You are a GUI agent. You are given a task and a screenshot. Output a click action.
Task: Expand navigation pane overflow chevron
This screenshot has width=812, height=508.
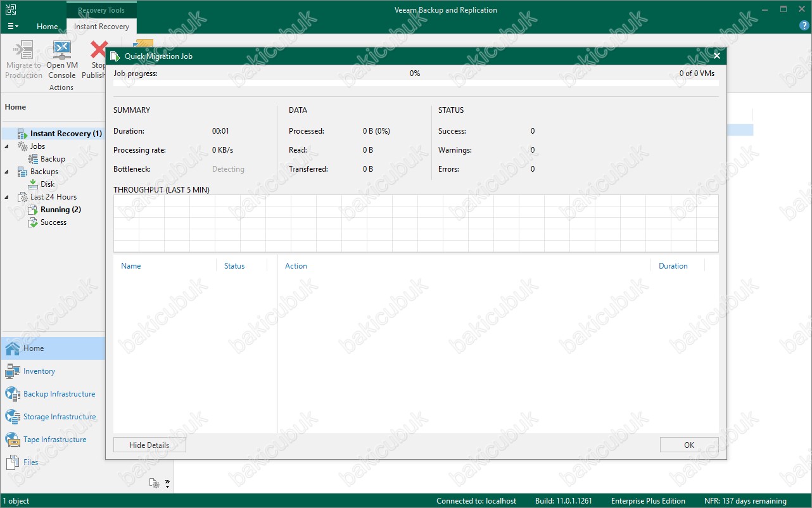pos(168,483)
